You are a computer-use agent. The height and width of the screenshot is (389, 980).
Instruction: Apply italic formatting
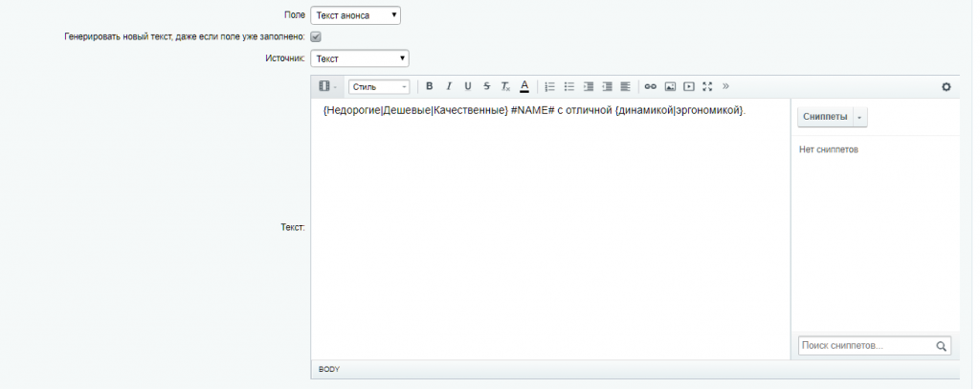coord(449,86)
